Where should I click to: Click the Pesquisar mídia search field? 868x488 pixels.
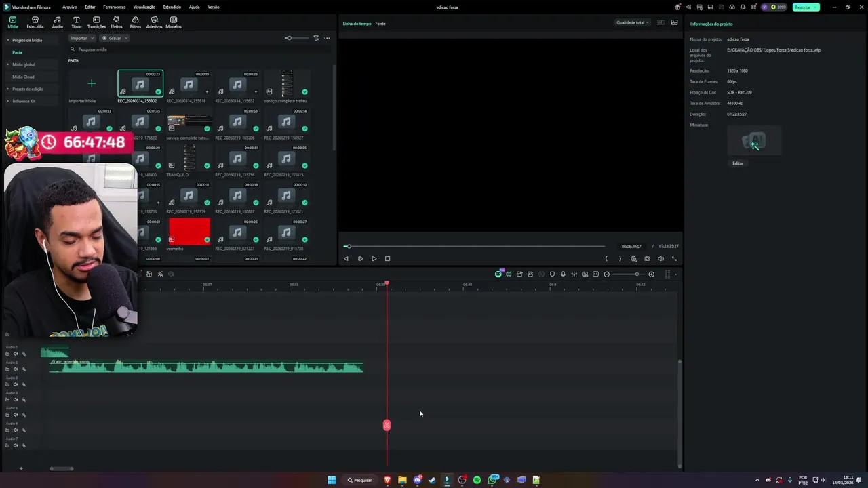pyautogui.click(x=200, y=49)
